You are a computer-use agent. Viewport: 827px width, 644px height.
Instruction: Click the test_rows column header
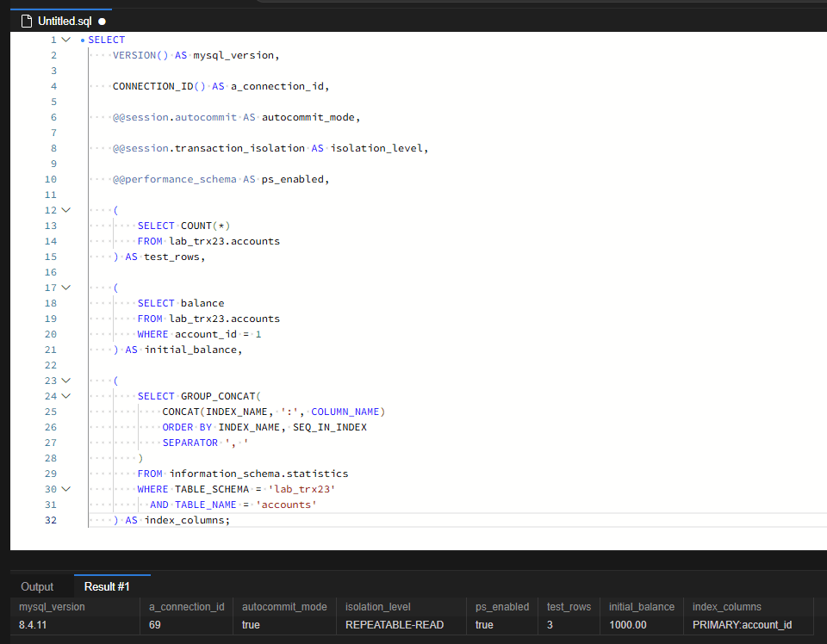click(569, 607)
